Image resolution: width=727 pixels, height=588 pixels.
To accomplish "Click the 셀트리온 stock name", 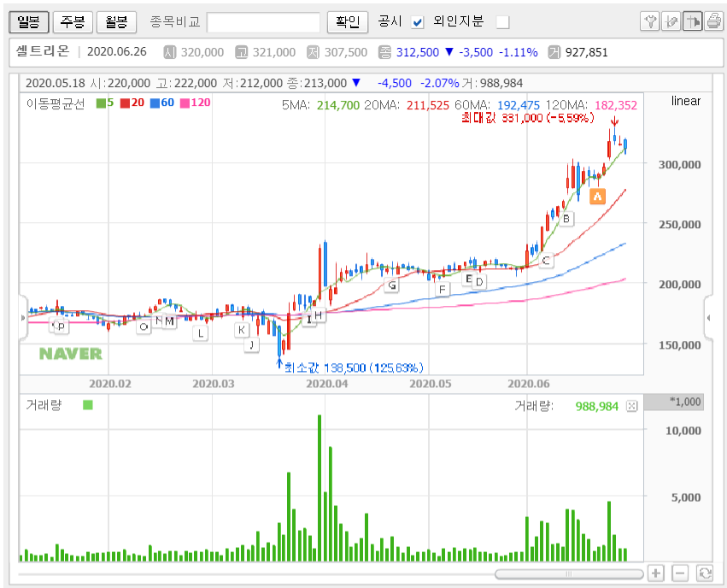I will pos(43,51).
